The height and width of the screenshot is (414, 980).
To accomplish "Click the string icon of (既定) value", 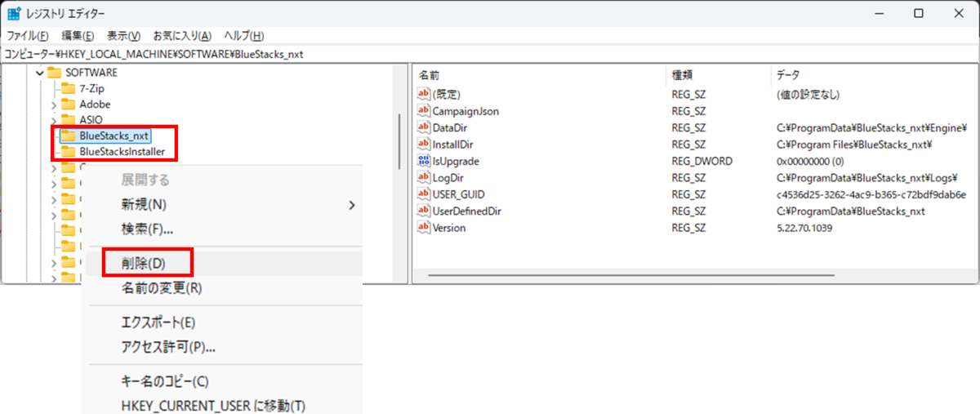I will click(x=424, y=95).
